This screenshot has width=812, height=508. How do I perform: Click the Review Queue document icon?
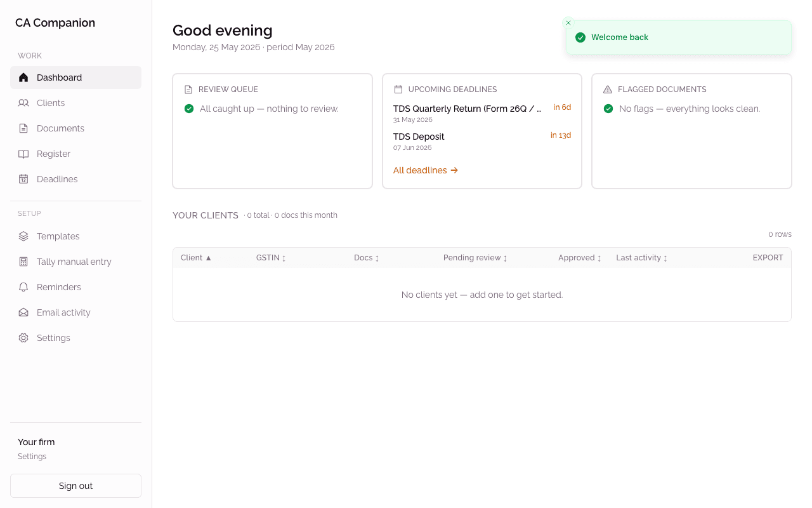coord(188,90)
